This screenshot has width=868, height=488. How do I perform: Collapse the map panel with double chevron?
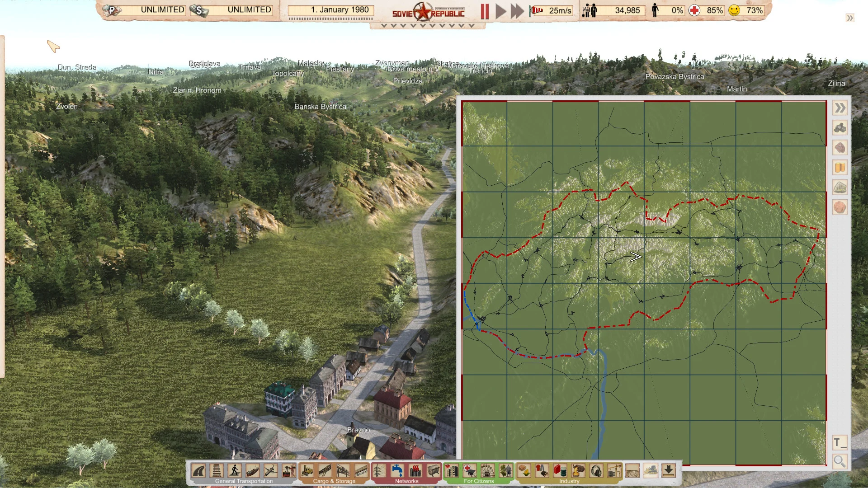click(840, 108)
